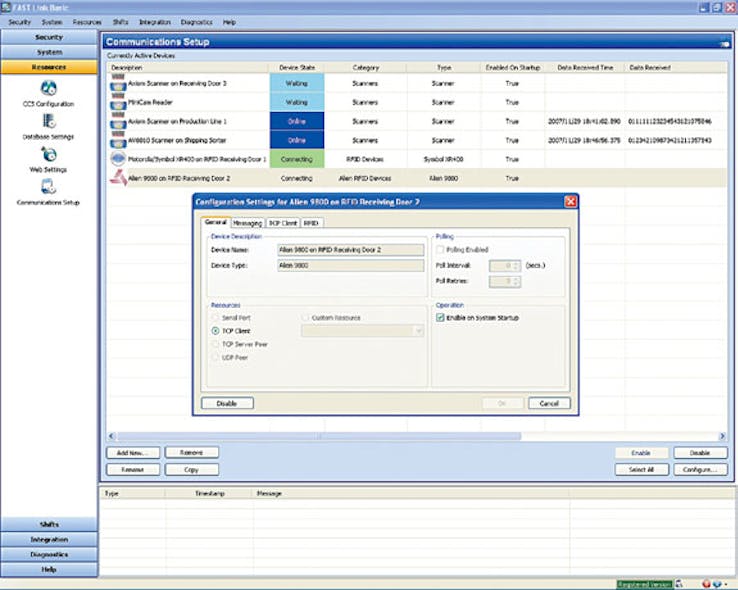Toggle Polling Enabled checkbox
This screenshot has height=590, width=738.
pos(440,249)
